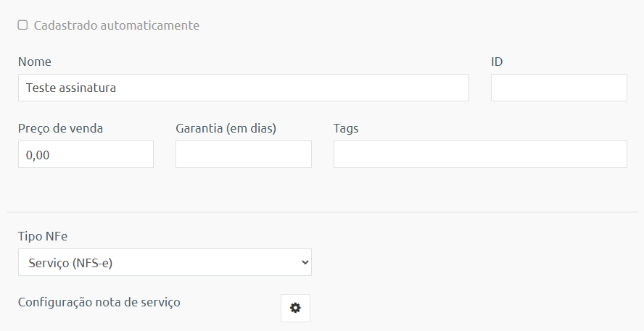Click the 'Tipo NFe' label
644x331 pixels.
[x=43, y=236]
